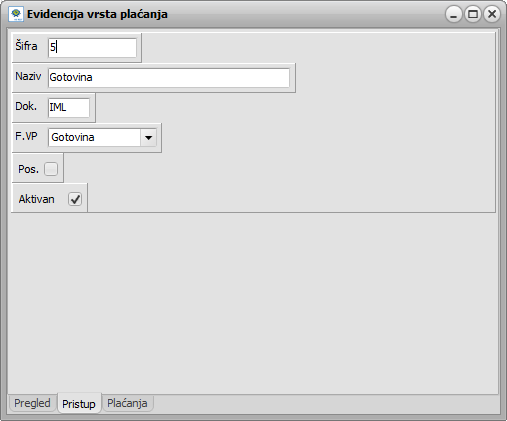Switch to the Plaćanja tab

click(127, 403)
